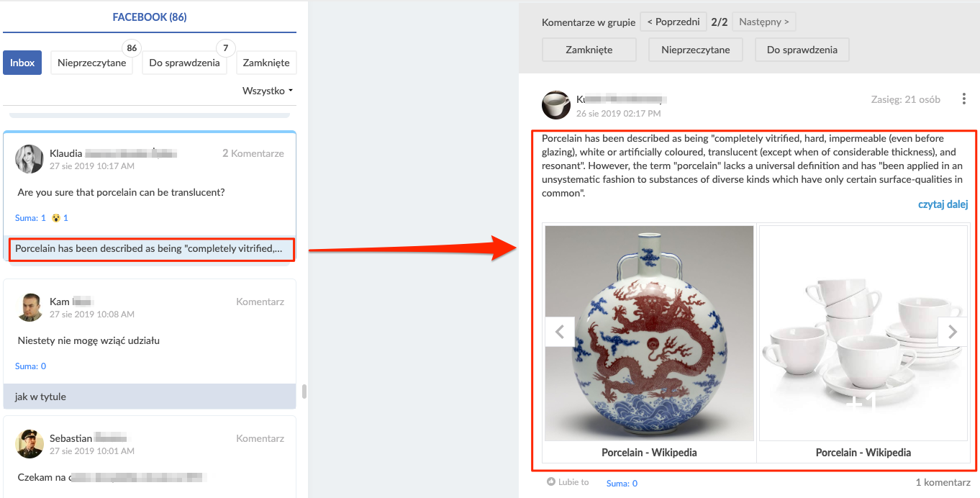Open the three-dot options menu on comment
Viewport: 980px width, 498px height.
coord(963,99)
